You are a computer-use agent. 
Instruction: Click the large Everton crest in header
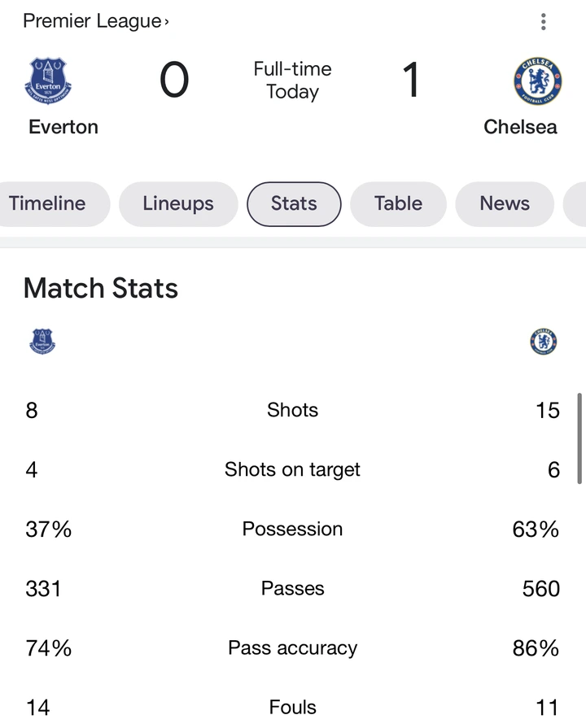pos(50,81)
